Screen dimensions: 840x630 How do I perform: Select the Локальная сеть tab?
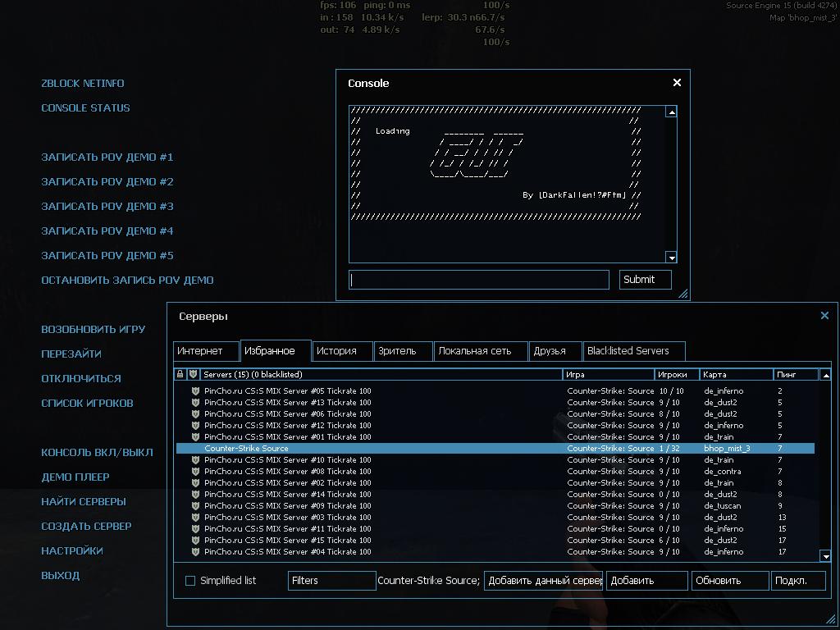coord(481,351)
